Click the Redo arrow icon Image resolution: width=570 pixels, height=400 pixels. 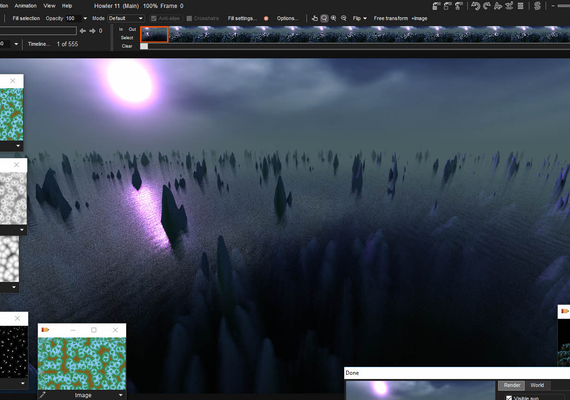486,6
